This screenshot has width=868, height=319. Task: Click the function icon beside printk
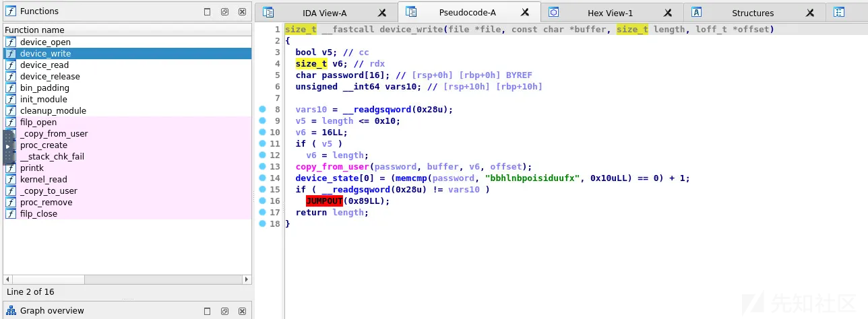pyautogui.click(x=11, y=168)
